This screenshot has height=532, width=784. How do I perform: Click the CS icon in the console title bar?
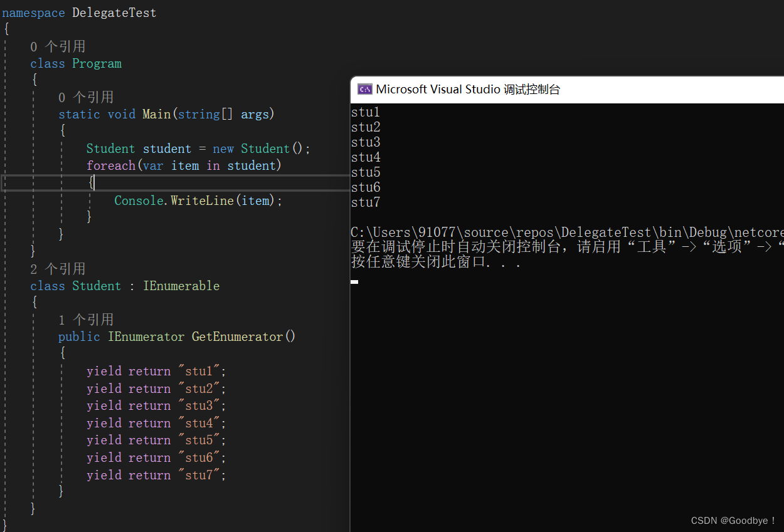[x=364, y=89]
